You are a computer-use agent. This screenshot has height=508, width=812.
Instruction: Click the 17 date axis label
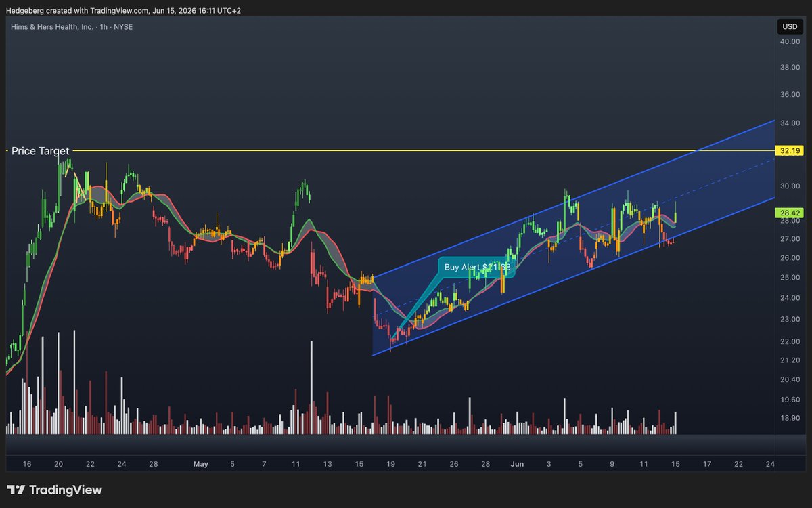[707, 464]
